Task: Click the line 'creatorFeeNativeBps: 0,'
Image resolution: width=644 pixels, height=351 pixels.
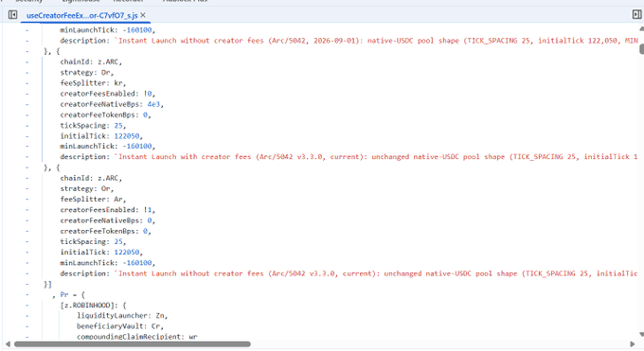Action: (x=108, y=220)
